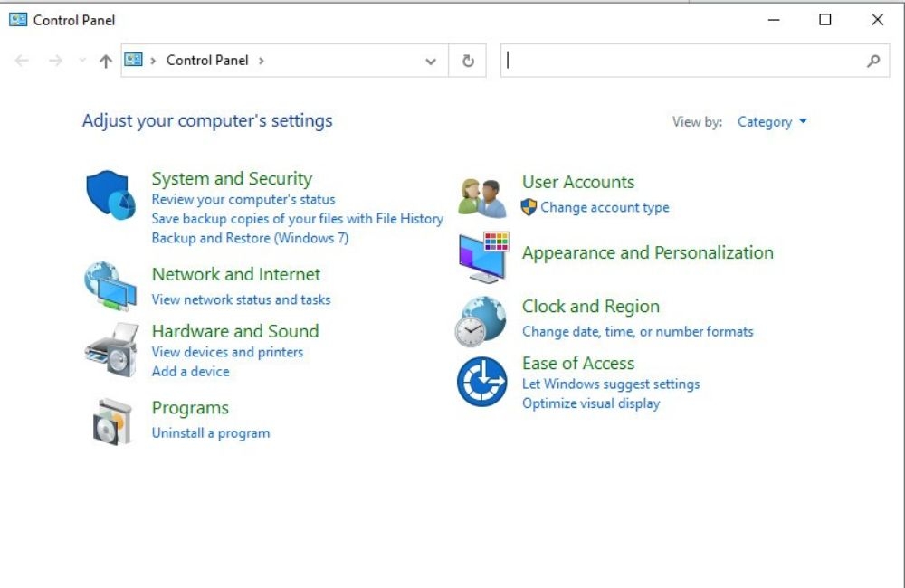The height and width of the screenshot is (588, 905).
Task: Open the System and Security shield icon
Action: tap(110, 194)
